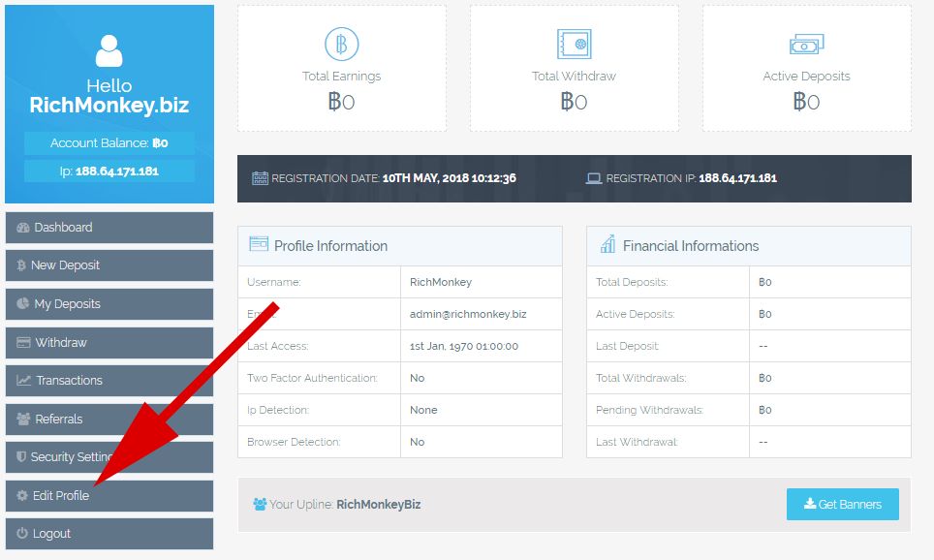
Task: Open the Dashboard menu item
Action: tap(109, 228)
